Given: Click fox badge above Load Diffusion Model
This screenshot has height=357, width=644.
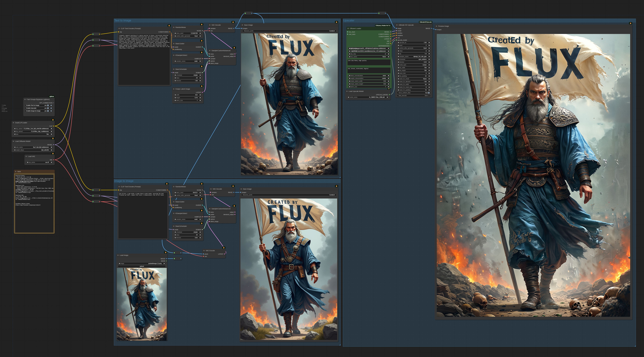Looking at the screenshot, I should click(53, 138).
